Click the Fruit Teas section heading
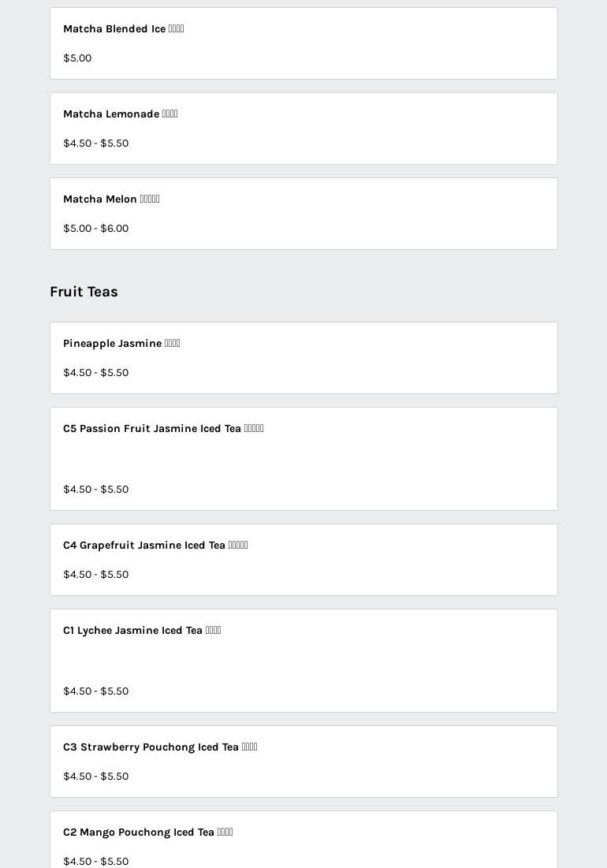 tap(84, 292)
